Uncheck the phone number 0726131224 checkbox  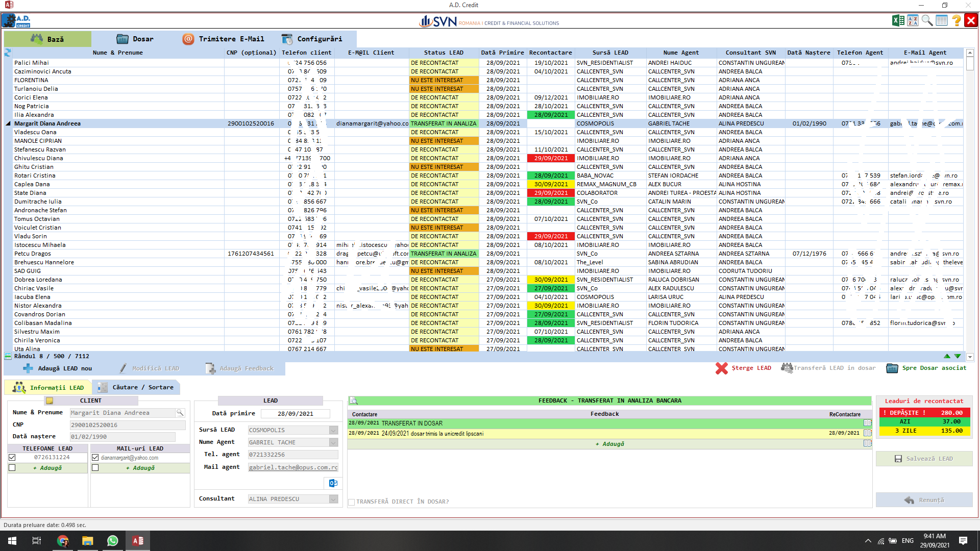[x=12, y=458]
